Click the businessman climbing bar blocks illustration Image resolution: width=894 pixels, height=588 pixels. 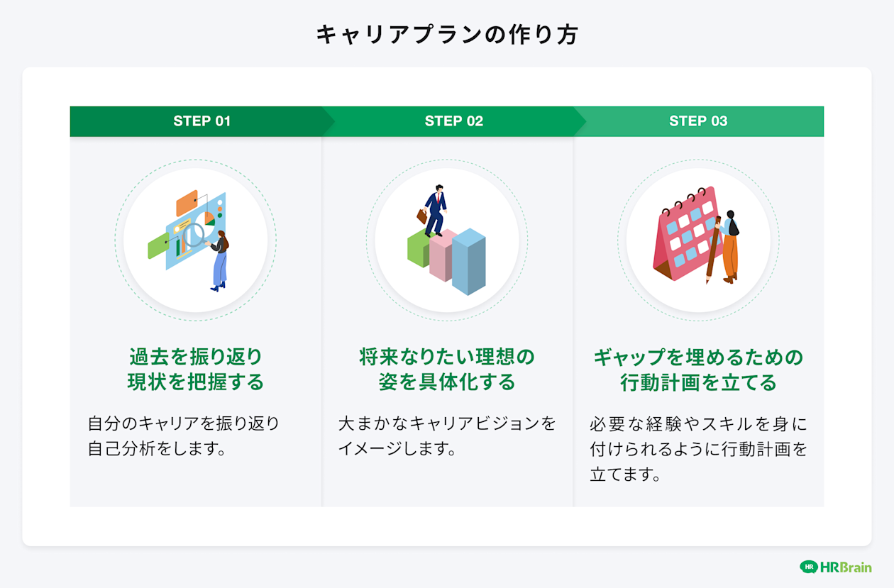click(446, 240)
